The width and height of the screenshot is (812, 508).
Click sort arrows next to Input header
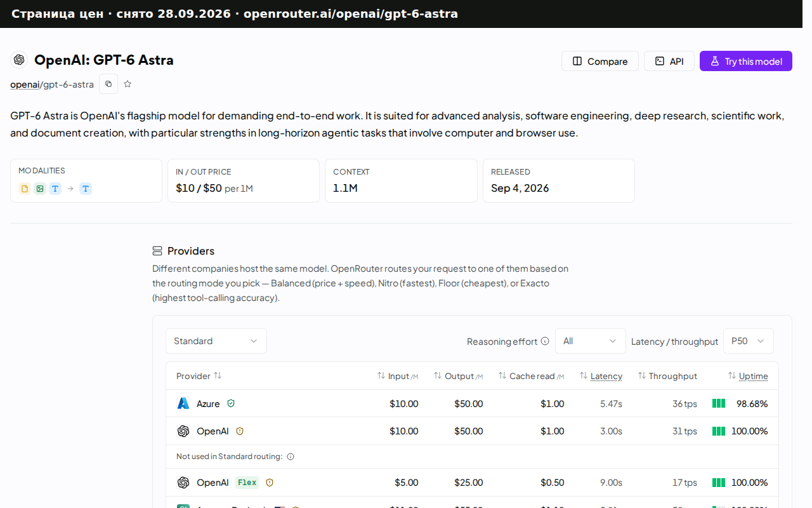pyautogui.click(x=381, y=375)
